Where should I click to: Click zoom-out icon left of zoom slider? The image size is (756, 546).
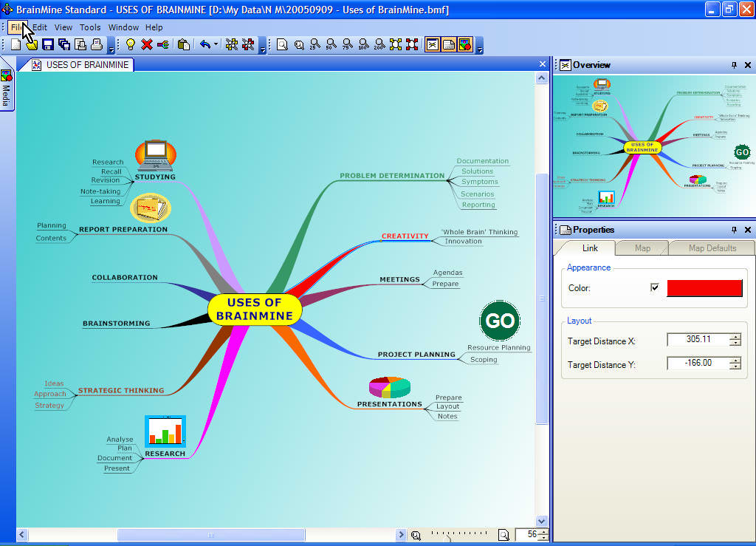pyautogui.click(x=416, y=534)
